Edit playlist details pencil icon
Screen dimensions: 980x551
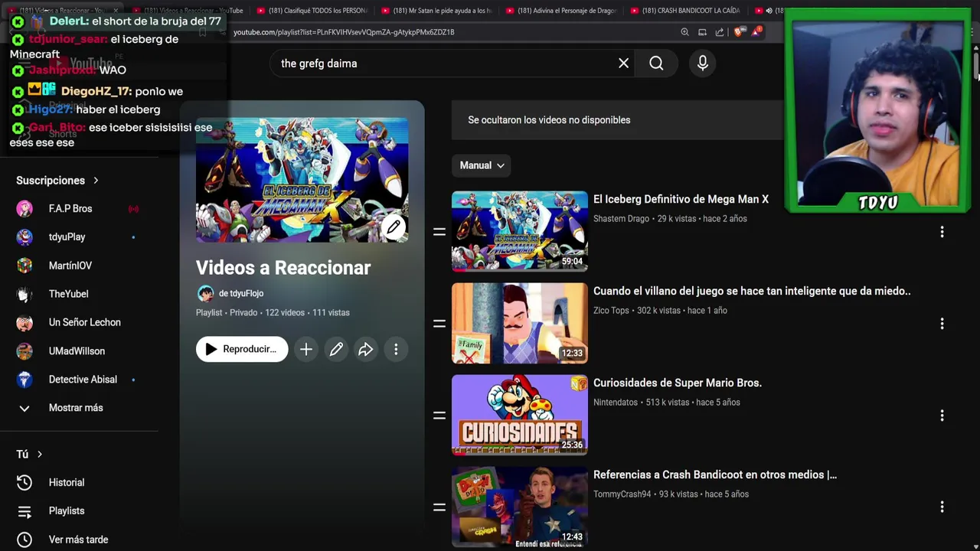[x=336, y=350]
